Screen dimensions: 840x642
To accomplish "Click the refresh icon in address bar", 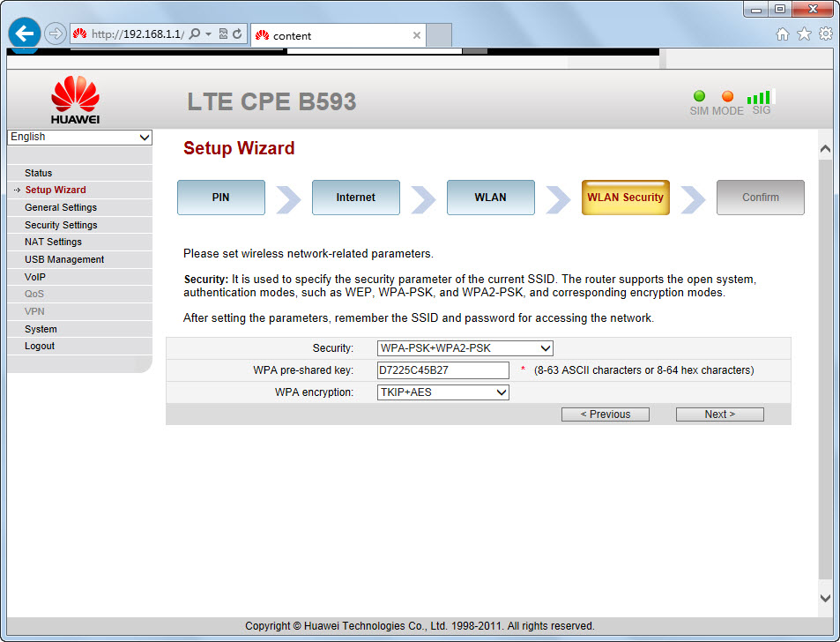I will 237,34.
